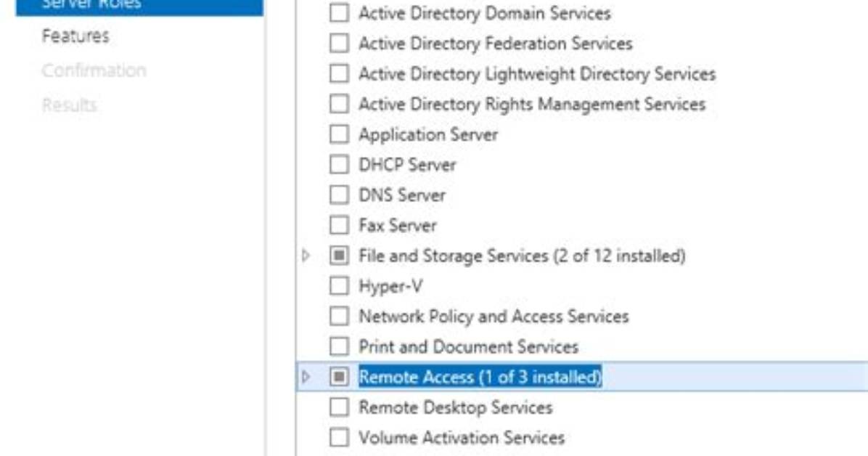Tick Print and Document Services checkbox
868x456 pixels.
[x=339, y=347]
